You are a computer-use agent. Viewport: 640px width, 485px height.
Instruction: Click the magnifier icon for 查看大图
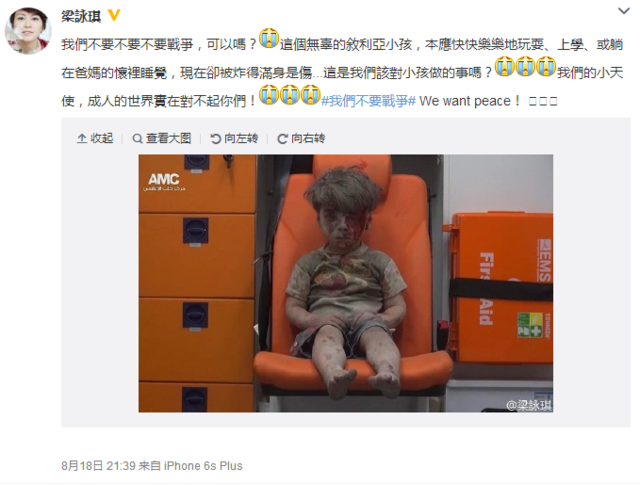(x=138, y=139)
